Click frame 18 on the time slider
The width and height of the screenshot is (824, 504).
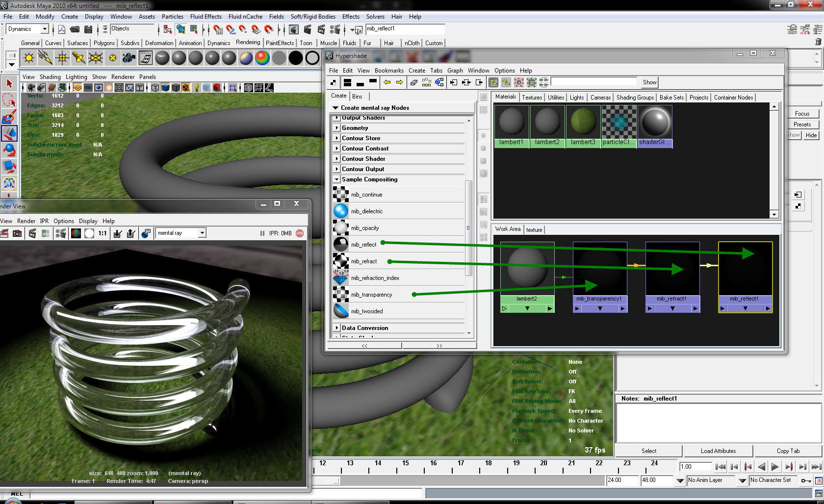pyautogui.click(x=488, y=463)
